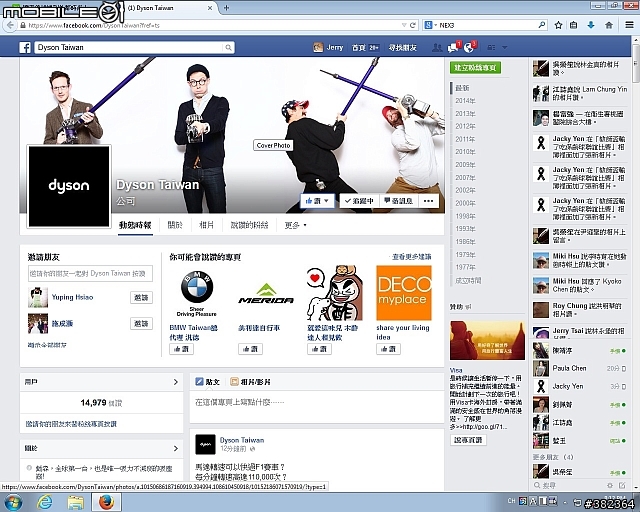Screen dimensions: 640x512
Task: Select the Timeline tab
Action: tap(135, 225)
